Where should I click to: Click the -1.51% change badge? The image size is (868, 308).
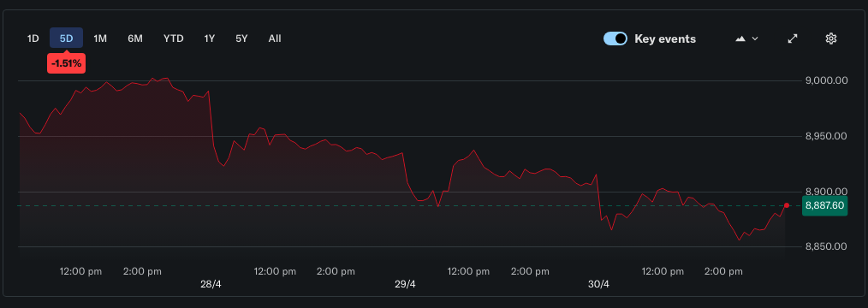pyautogui.click(x=67, y=63)
